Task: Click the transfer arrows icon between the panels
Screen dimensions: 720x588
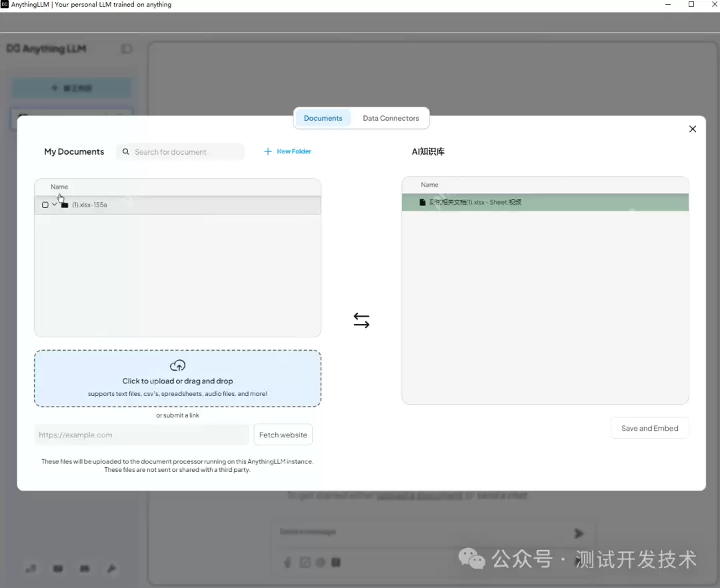Action: click(361, 320)
